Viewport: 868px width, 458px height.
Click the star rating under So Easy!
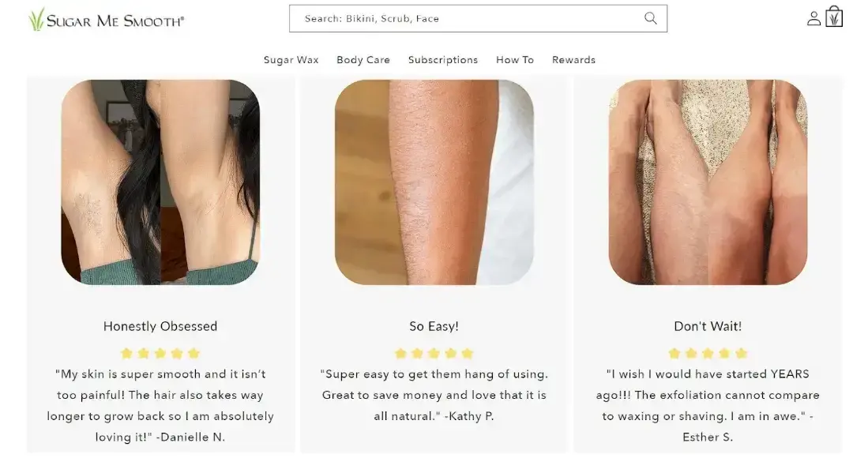pos(434,353)
